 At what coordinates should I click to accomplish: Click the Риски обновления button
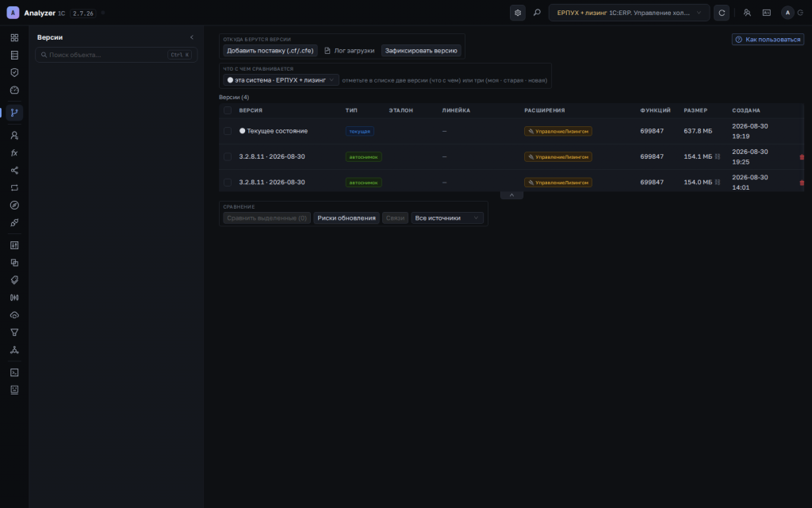click(x=347, y=218)
